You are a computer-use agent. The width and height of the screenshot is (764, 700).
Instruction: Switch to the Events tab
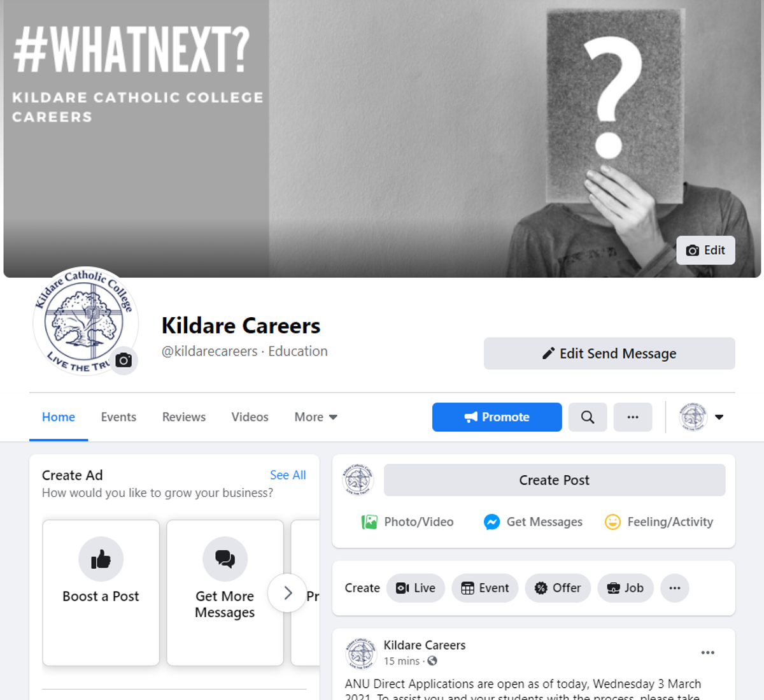point(118,417)
